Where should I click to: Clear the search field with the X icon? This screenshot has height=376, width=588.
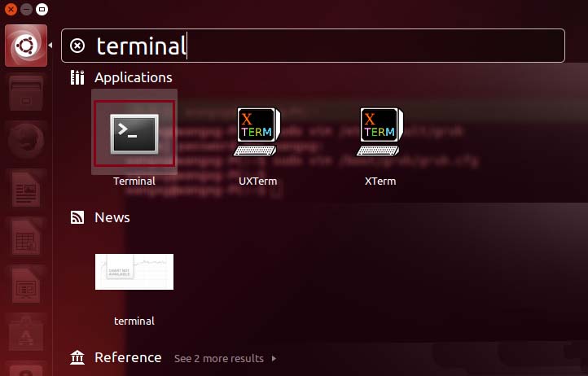click(x=77, y=46)
